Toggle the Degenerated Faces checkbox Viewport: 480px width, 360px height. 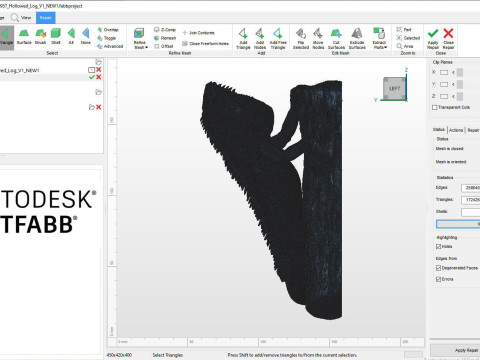[438, 268]
